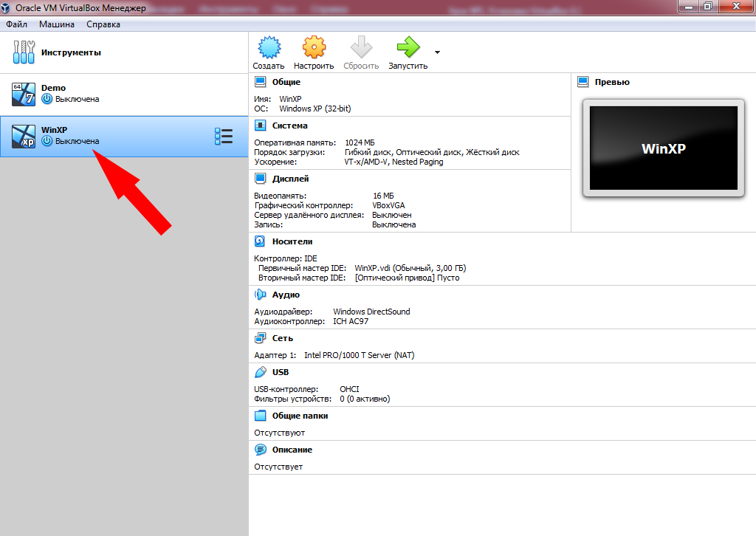756x536 pixels.
Task: Open the Сеть settings header link
Action: click(283, 338)
